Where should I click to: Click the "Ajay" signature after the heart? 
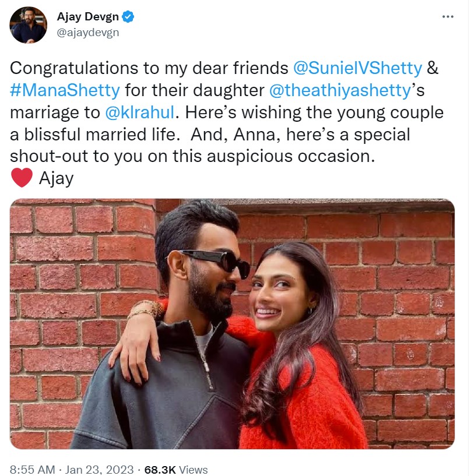[x=56, y=178]
